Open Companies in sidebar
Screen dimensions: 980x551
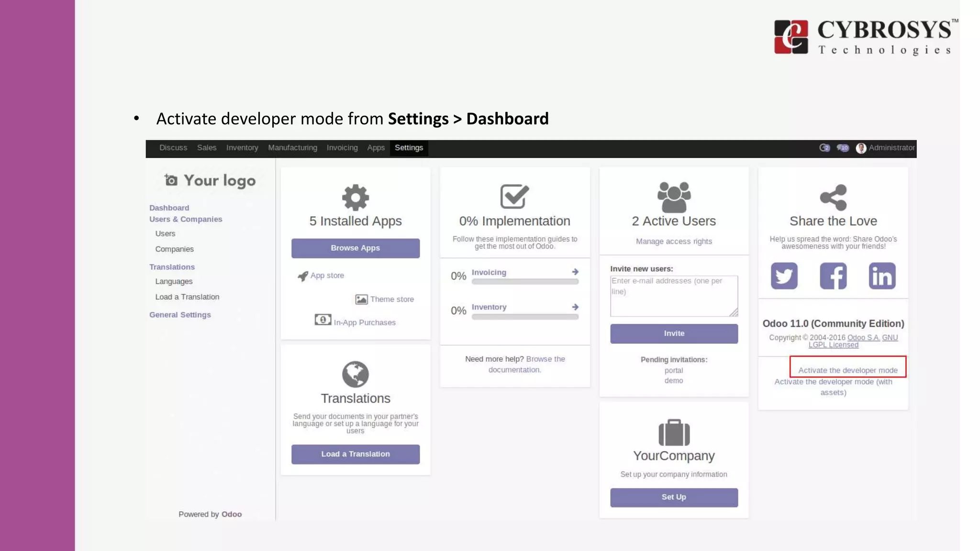tap(174, 249)
